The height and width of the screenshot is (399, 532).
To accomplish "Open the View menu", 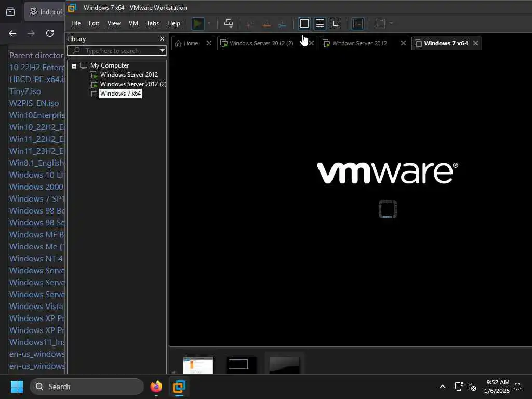I will click(114, 23).
